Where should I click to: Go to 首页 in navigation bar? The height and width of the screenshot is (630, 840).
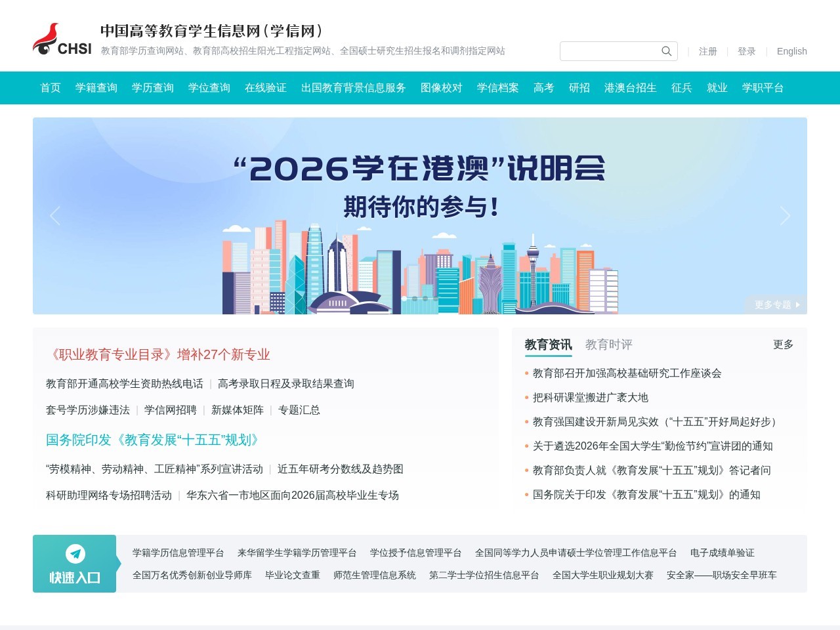(51, 88)
